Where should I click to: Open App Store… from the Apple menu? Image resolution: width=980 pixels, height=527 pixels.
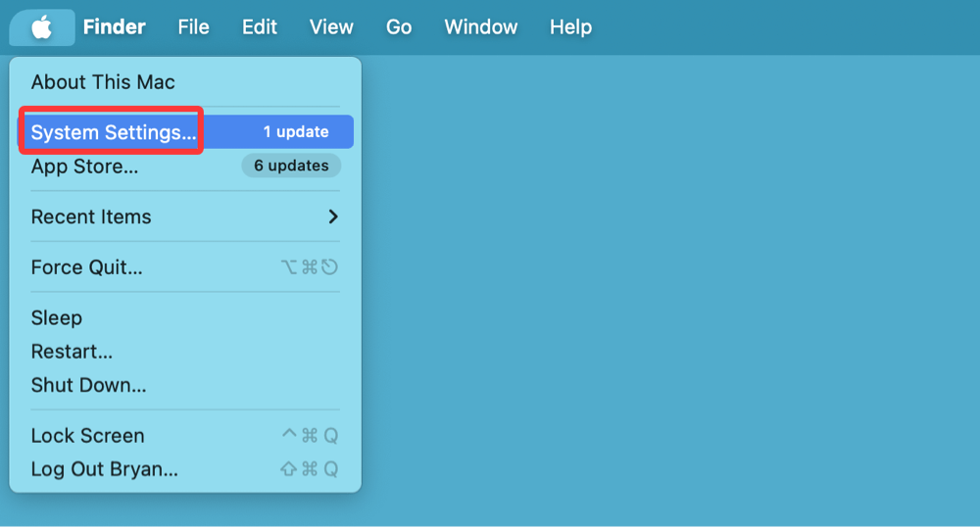pos(84,167)
